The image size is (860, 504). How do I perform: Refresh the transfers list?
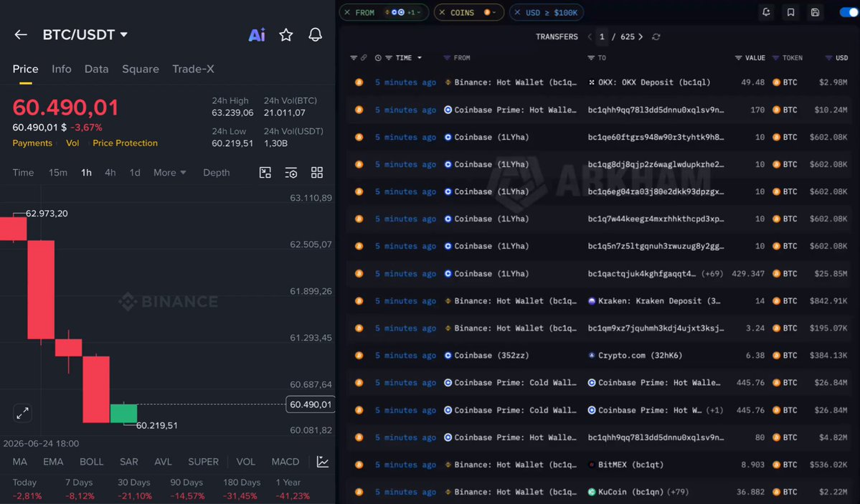click(656, 37)
